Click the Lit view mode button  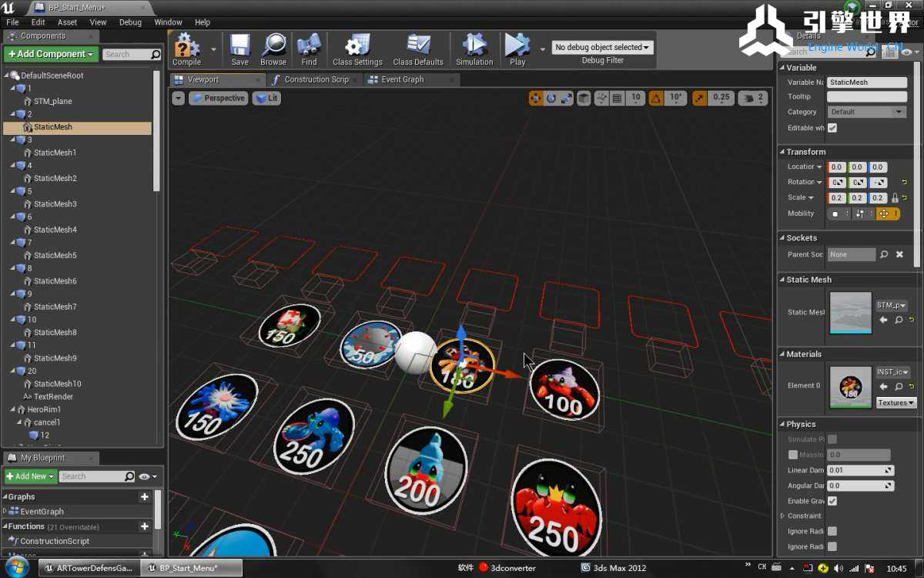[266, 98]
